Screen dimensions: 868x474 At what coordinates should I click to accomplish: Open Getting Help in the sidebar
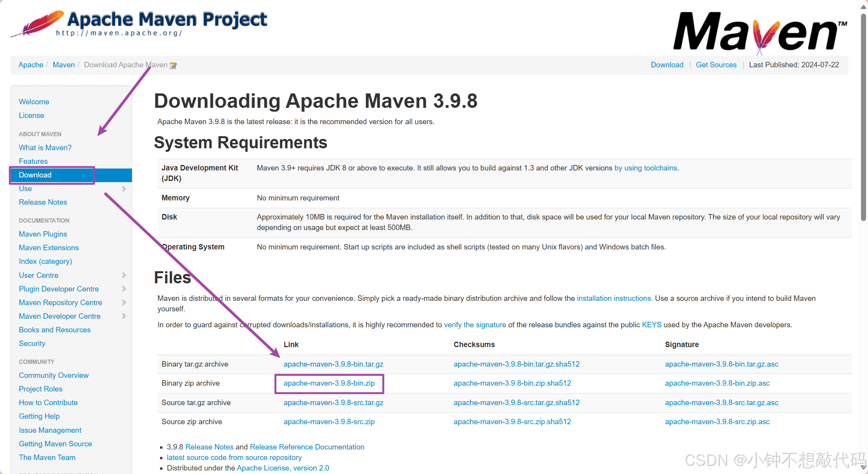[39, 416]
